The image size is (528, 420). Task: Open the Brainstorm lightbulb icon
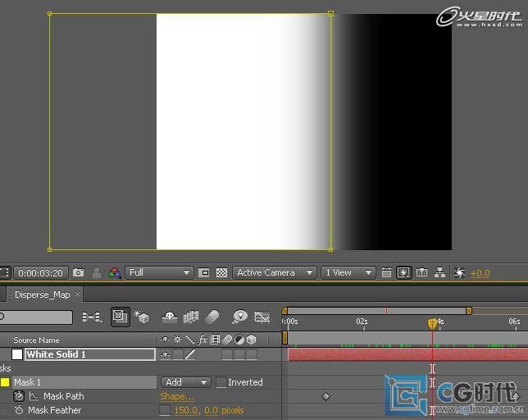[239, 317]
